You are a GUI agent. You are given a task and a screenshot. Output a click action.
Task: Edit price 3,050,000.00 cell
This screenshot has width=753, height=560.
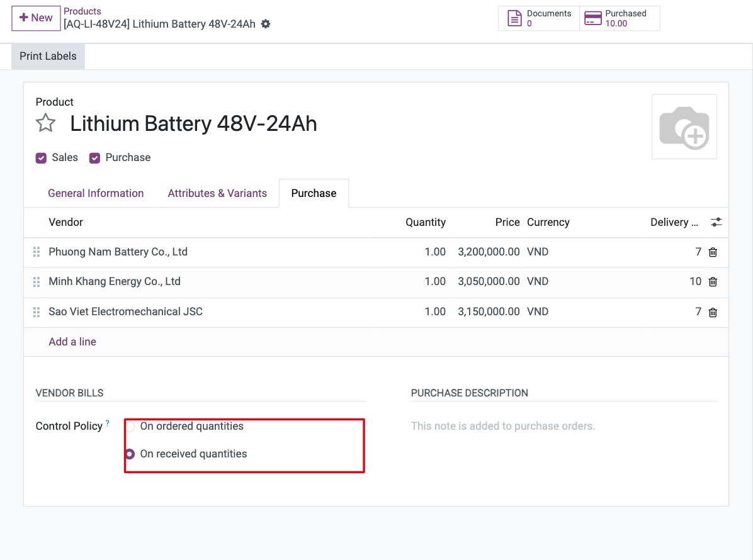click(x=489, y=282)
